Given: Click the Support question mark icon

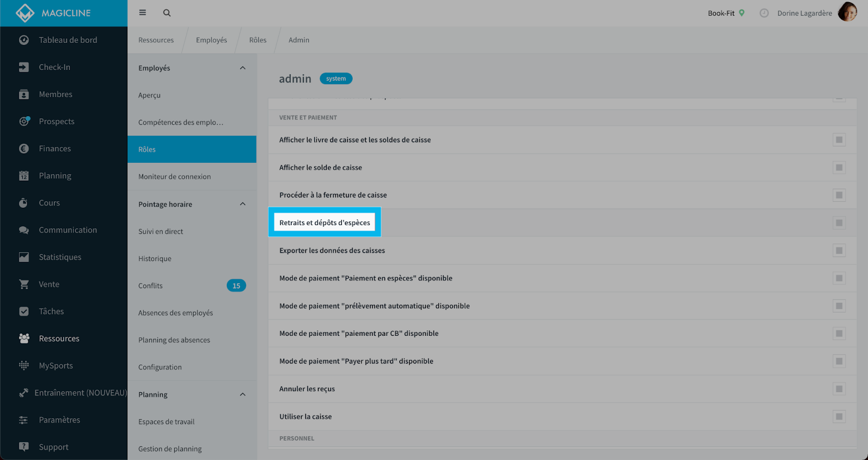Looking at the screenshot, I should [x=24, y=447].
